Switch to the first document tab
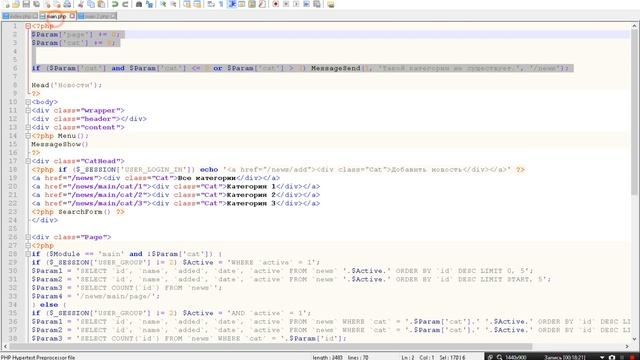Screen dimensions: 640x360 click(x=20, y=16)
